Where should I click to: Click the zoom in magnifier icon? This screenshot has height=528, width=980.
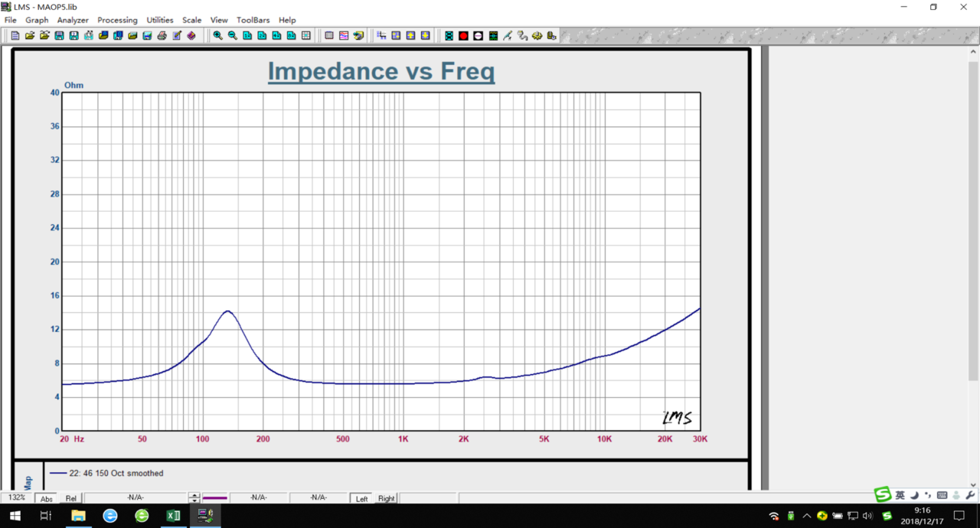coord(217,36)
